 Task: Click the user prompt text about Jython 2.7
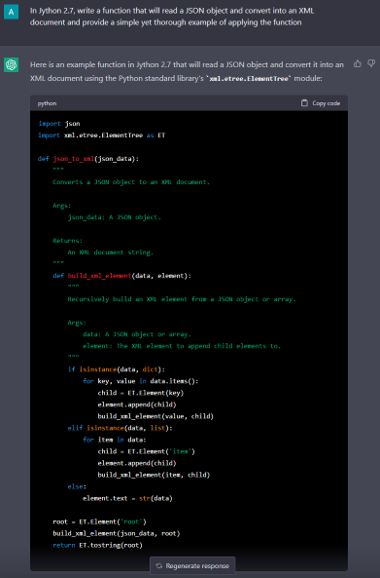[x=172, y=17]
